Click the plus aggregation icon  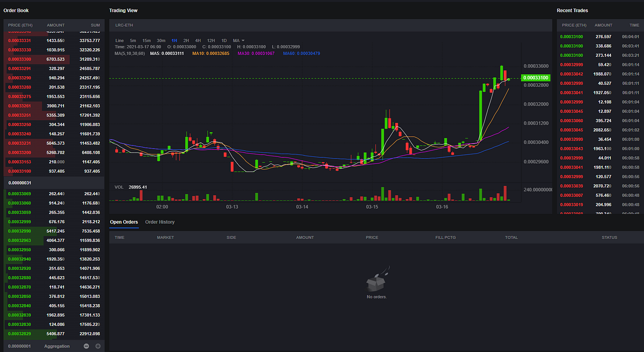click(98, 346)
